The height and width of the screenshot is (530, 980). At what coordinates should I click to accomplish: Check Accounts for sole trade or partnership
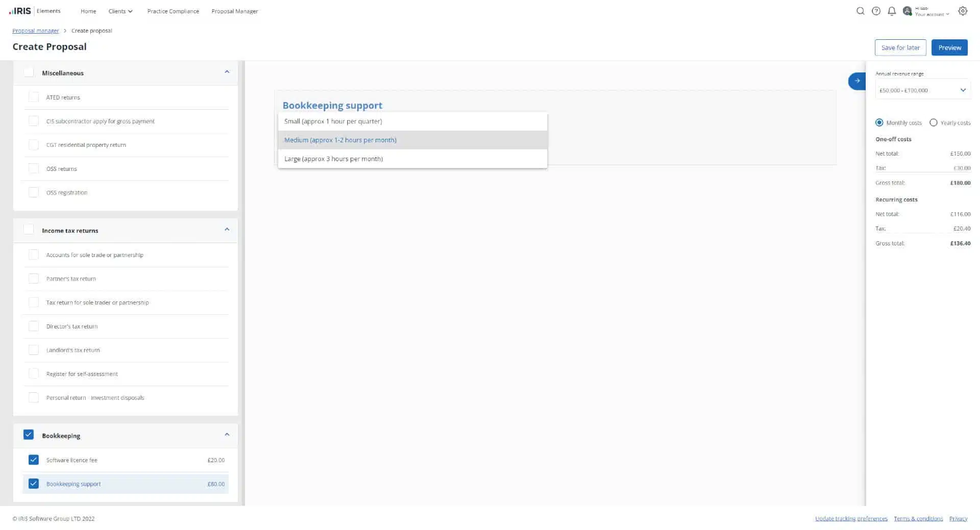(34, 255)
